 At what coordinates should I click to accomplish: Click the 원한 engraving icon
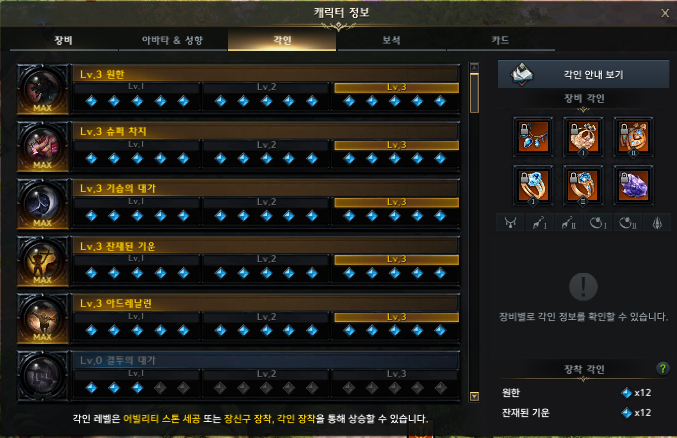(43, 89)
